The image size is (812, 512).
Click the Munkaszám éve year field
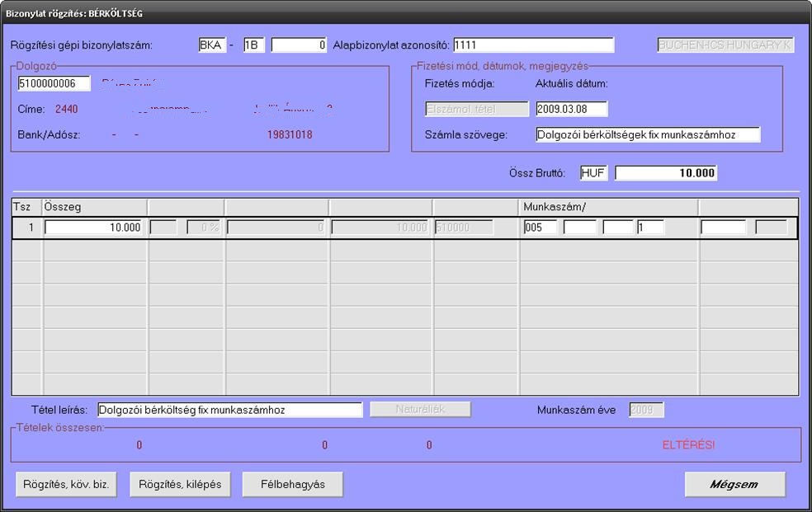click(x=646, y=410)
